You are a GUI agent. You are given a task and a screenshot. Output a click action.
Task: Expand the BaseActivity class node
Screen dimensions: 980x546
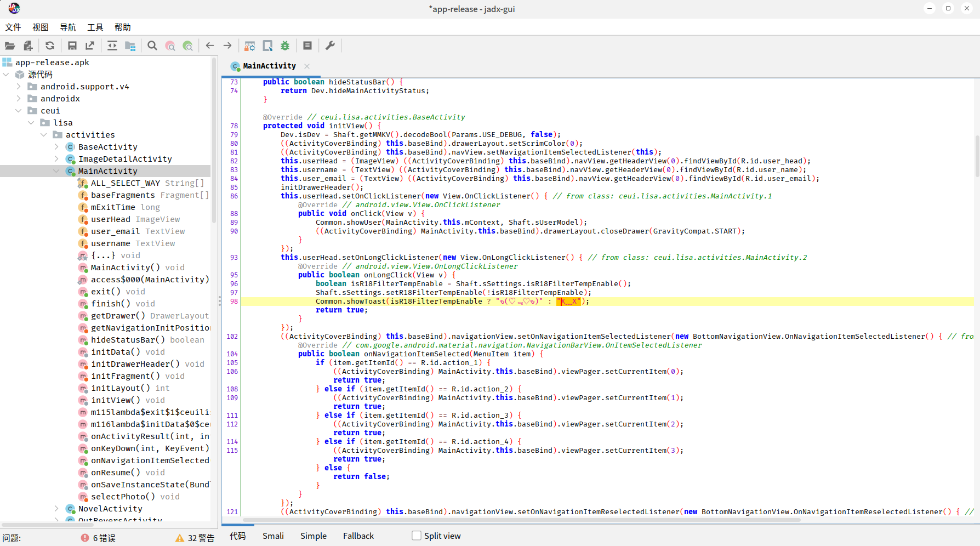(56, 147)
